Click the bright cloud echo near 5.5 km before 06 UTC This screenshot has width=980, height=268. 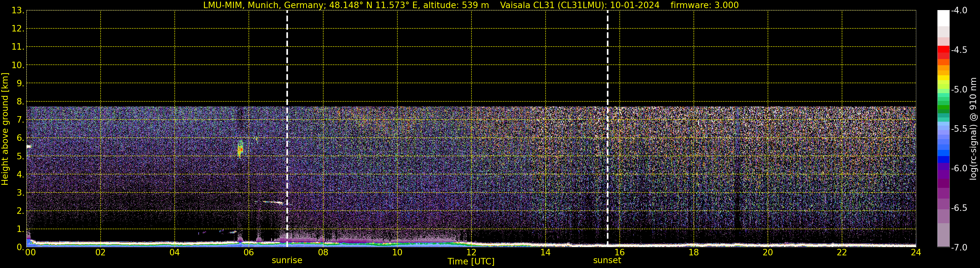240,149
